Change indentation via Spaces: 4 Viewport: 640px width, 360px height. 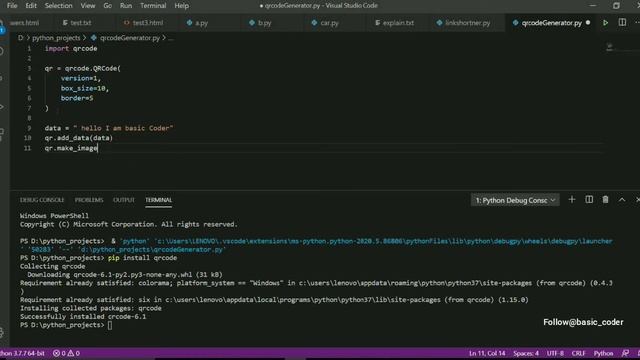[x=526, y=353]
